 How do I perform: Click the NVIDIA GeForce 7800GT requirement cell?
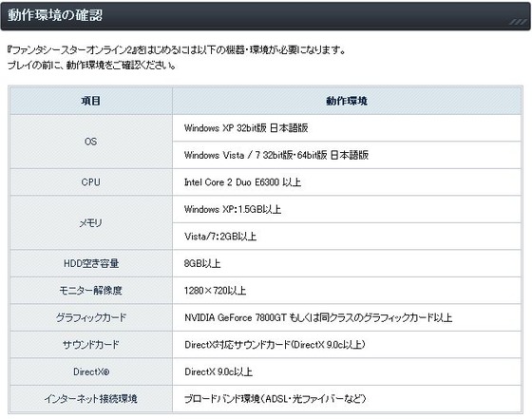point(347,317)
